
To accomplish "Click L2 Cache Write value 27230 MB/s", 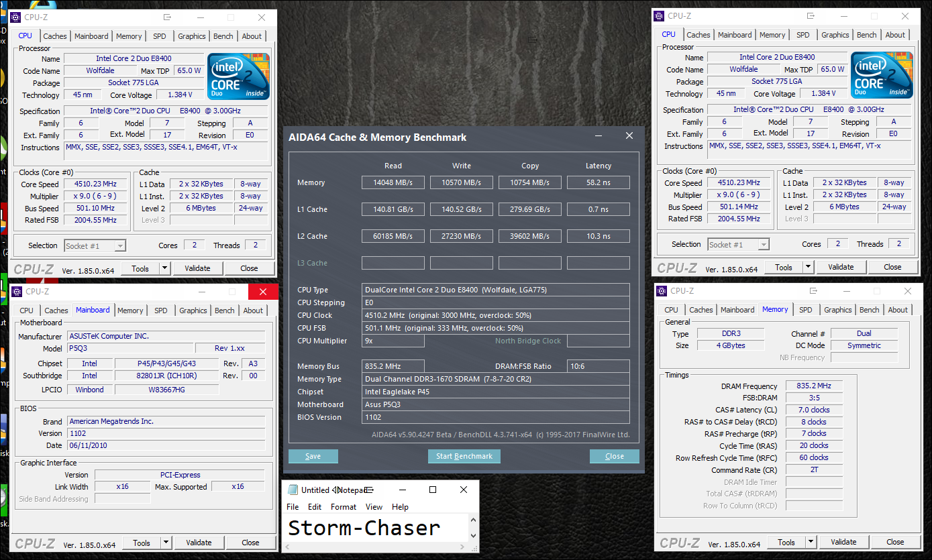I will 462,236.
